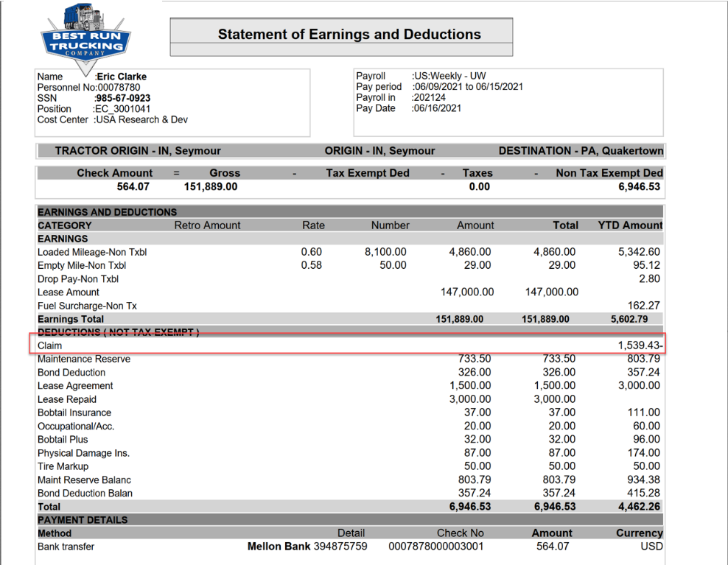
Task: Click the 'DESTINATION - PA, Quakertown' text
Action: point(581,151)
